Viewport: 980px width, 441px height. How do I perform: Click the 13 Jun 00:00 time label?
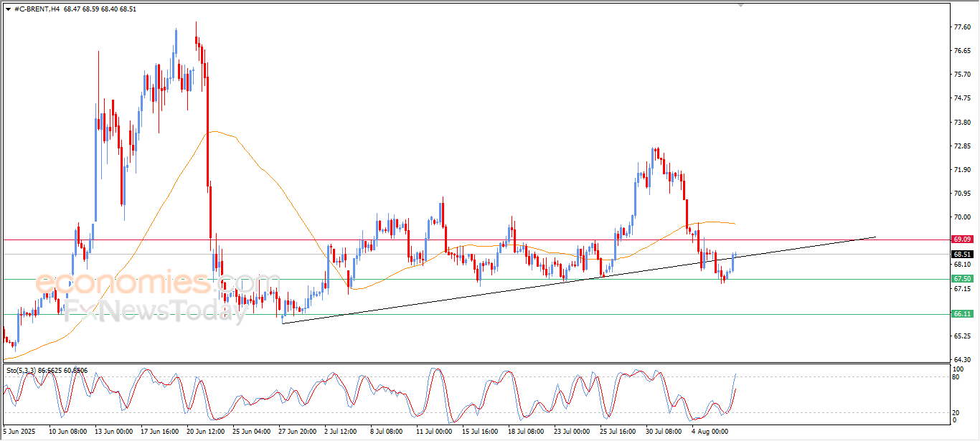[x=113, y=432]
